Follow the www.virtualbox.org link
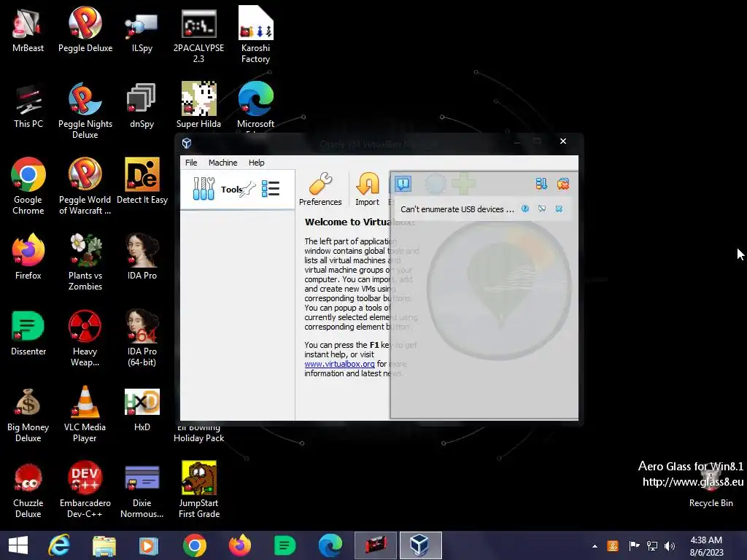Screen dimensions: 747x560 click(x=340, y=364)
